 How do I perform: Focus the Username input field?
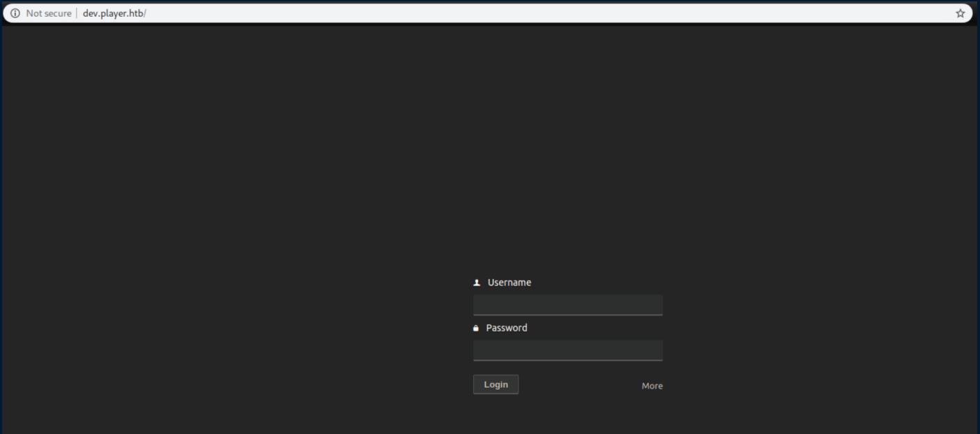click(x=567, y=305)
